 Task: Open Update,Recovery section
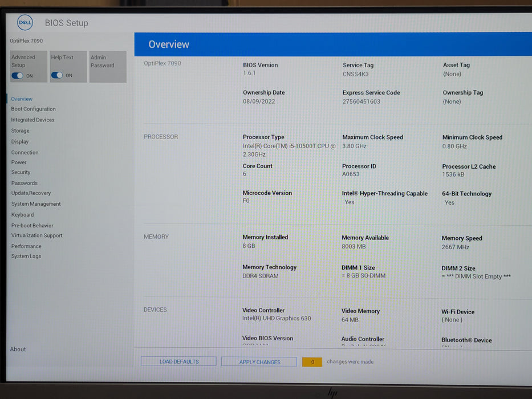[x=31, y=193]
